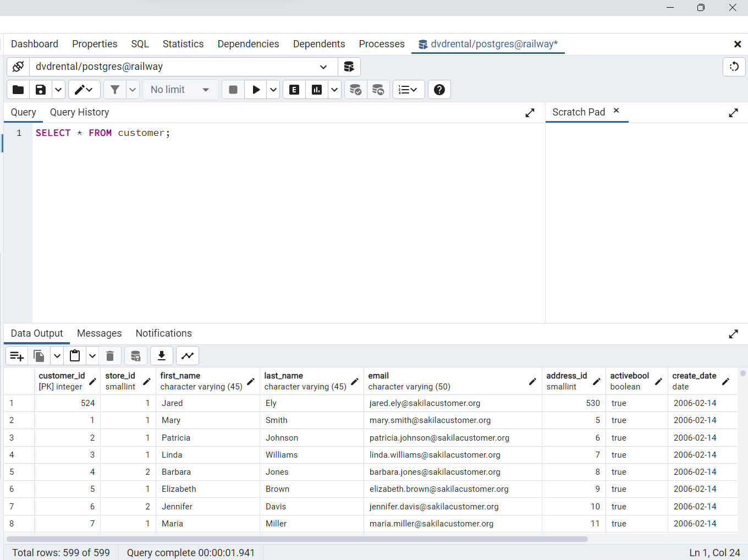Viewport: 748px width, 560px height.
Task: Edit customer_id column pencil icon
Action: pos(92,381)
